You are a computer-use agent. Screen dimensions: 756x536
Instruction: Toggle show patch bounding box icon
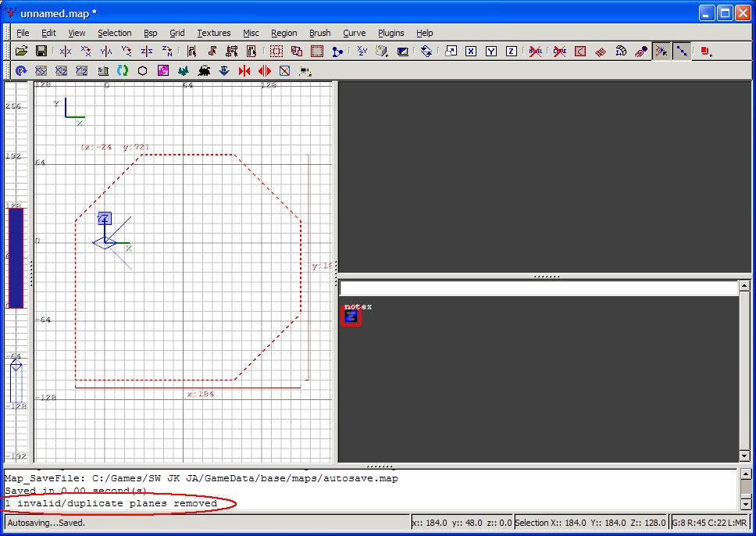[580, 51]
